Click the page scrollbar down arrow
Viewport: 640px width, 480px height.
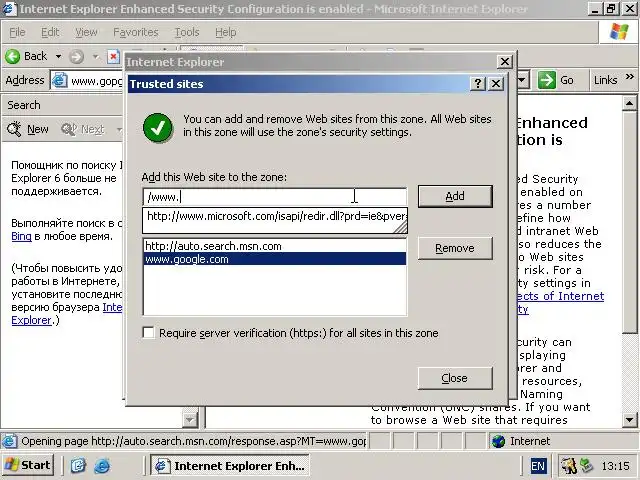pyautogui.click(x=629, y=420)
